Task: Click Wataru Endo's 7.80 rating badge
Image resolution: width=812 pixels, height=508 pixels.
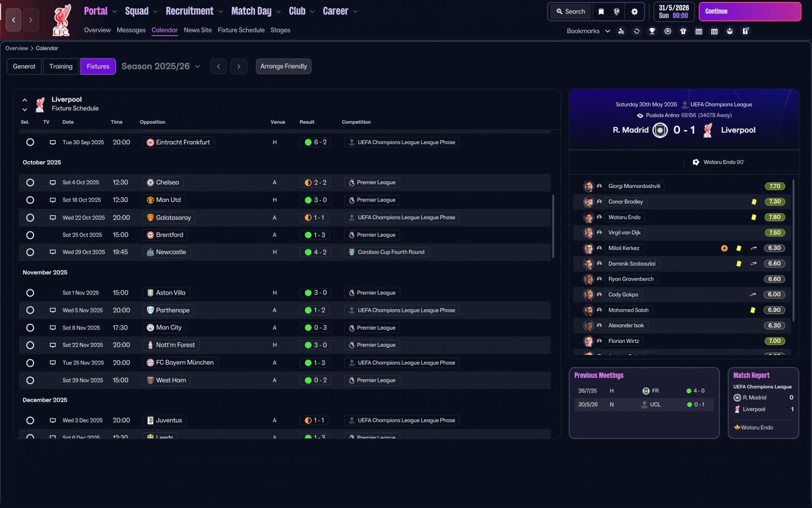Action: tap(775, 217)
